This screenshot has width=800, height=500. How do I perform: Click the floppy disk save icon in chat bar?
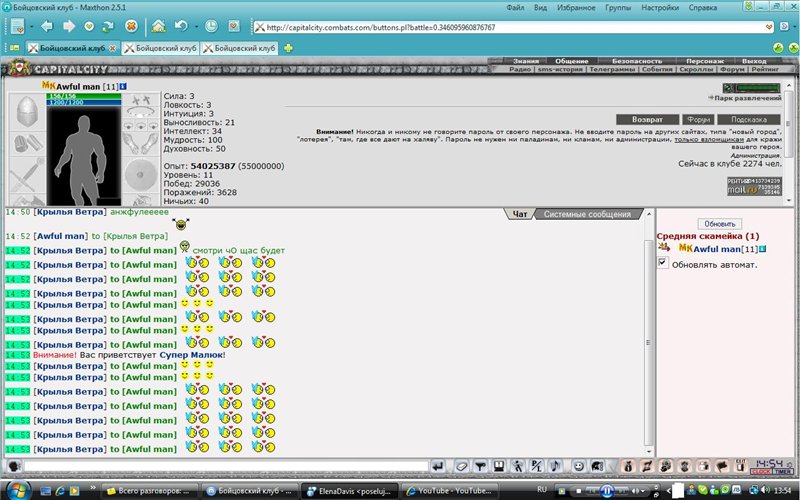[x=498, y=466]
